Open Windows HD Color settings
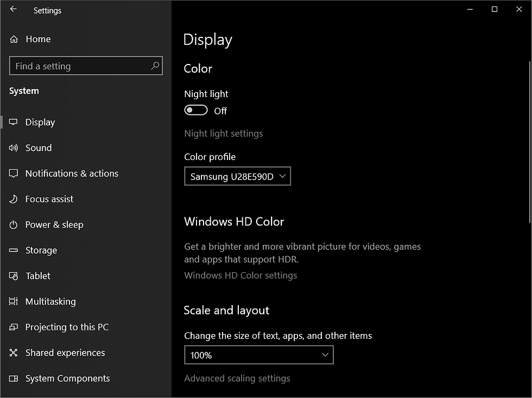Viewport: 532px width, 398px height. point(240,275)
